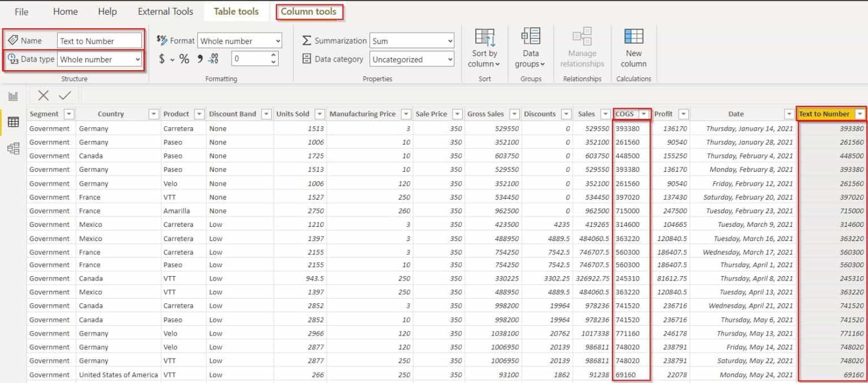Open Discount Band column filter dropdown

[266, 114]
